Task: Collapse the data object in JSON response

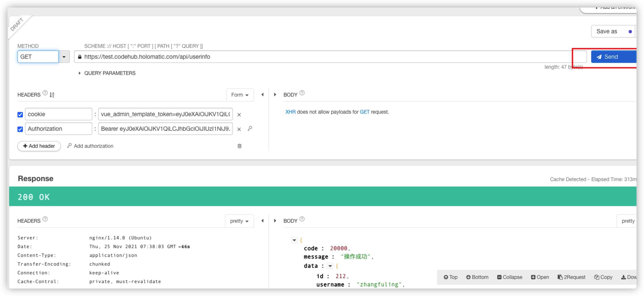Action: [x=330, y=266]
